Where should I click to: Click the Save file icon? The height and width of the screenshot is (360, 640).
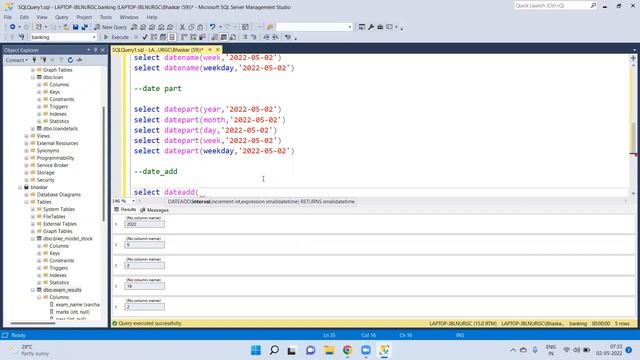click(76, 27)
